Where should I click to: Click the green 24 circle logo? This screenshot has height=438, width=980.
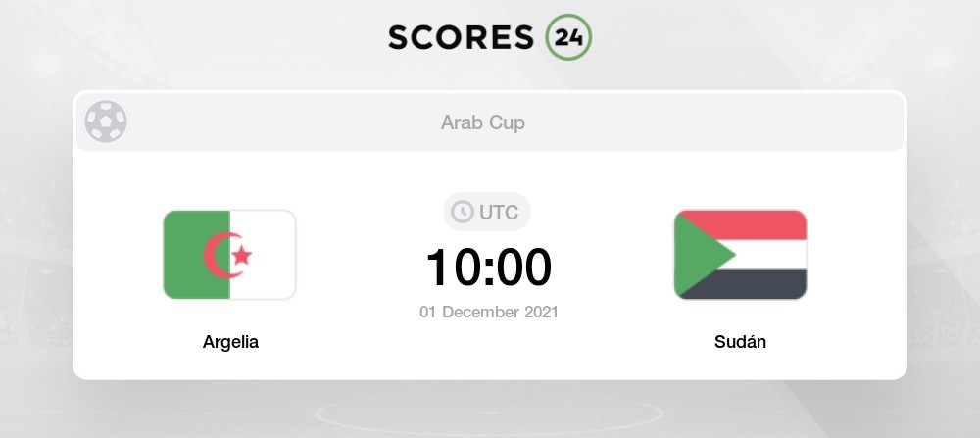click(567, 36)
